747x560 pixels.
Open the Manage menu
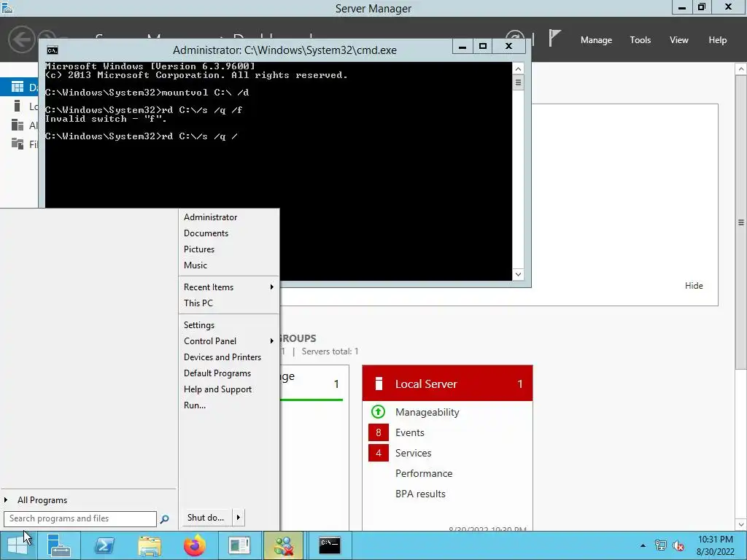(x=596, y=40)
